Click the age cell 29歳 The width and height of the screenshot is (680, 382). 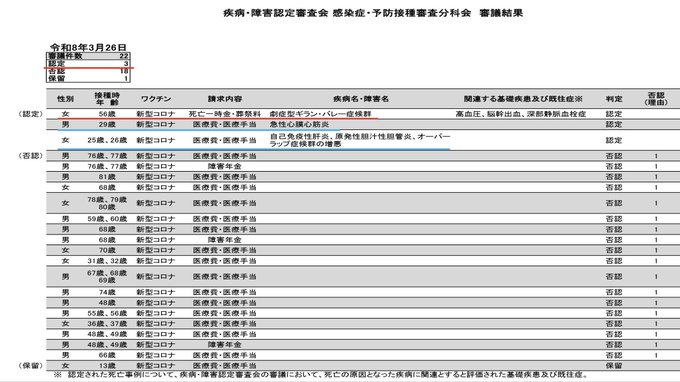[107, 124]
